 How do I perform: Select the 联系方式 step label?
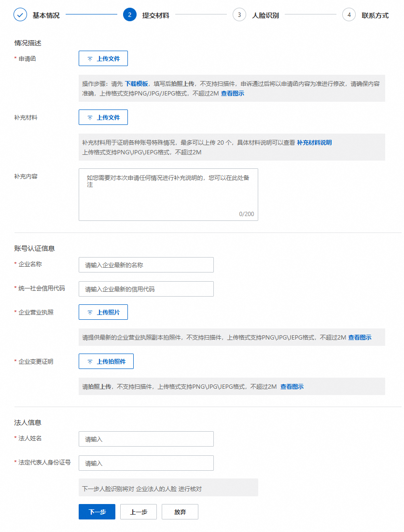tap(375, 15)
